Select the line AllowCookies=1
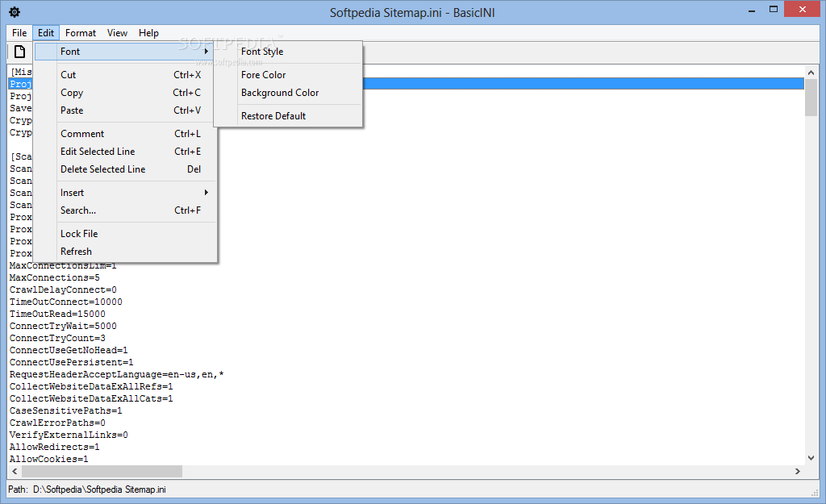Screen dimensions: 826x504 49,459
